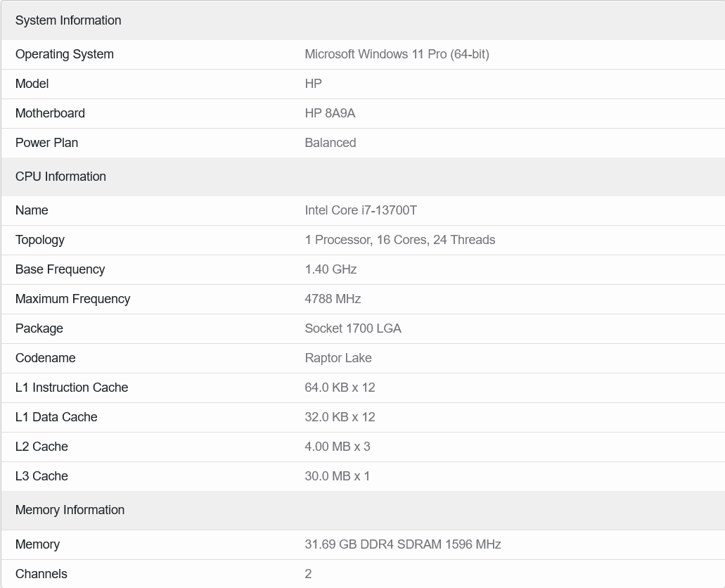Click the 30.0 MB x 1 L3 value
The height and width of the screenshot is (588, 725).
[337, 476]
